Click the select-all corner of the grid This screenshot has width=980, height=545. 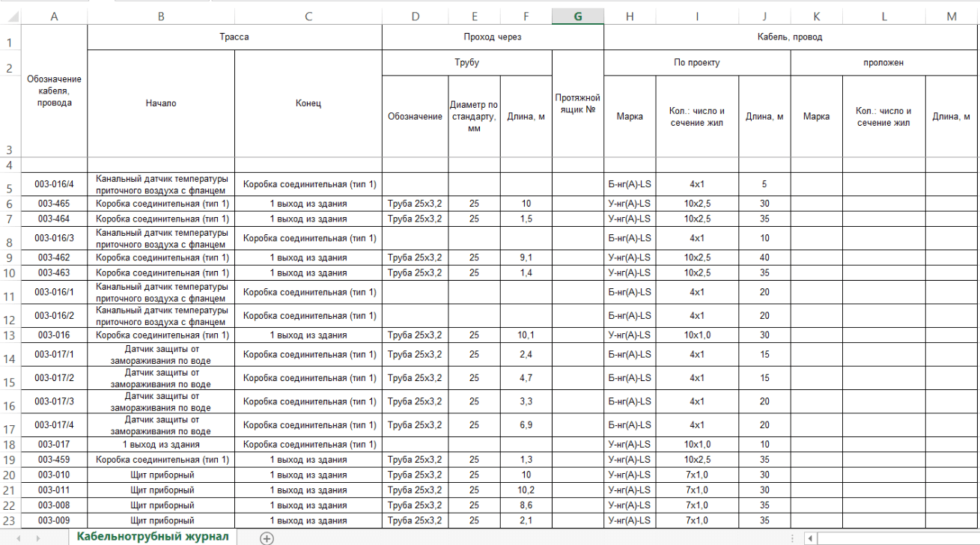pos(10,17)
